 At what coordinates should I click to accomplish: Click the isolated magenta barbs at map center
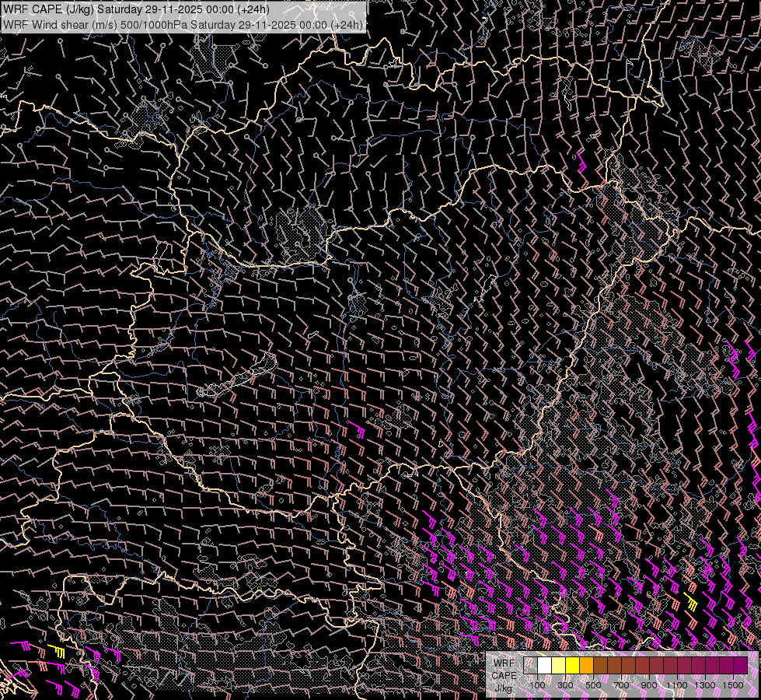point(360,430)
